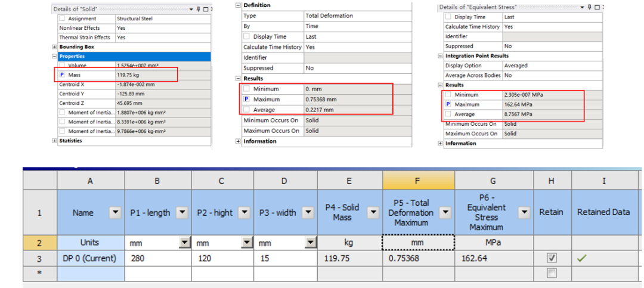Select the 162.64 stress cell in table
644x288 pixels.
point(494,258)
